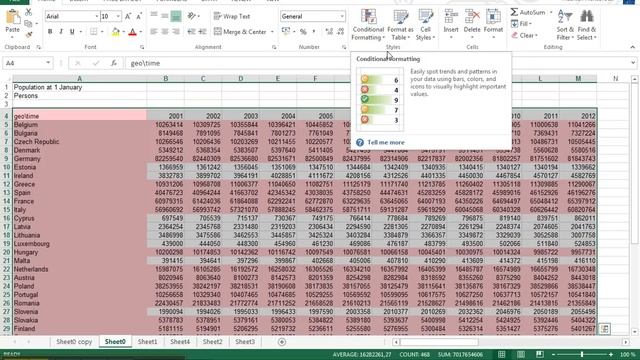This screenshot has height=360, width=640.
Task: Click the Quick Analysis icon
Action: pyautogui.click(x=604, y=329)
